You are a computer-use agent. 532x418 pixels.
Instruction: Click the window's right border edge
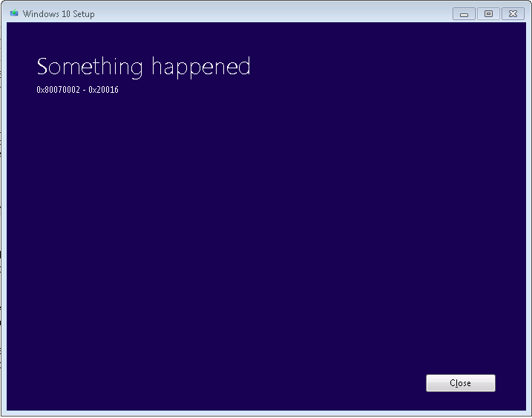coord(528,218)
